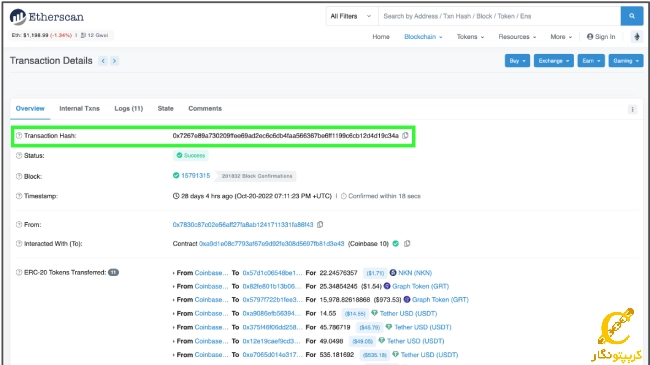Click help icon beside From

tap(19, 224)
